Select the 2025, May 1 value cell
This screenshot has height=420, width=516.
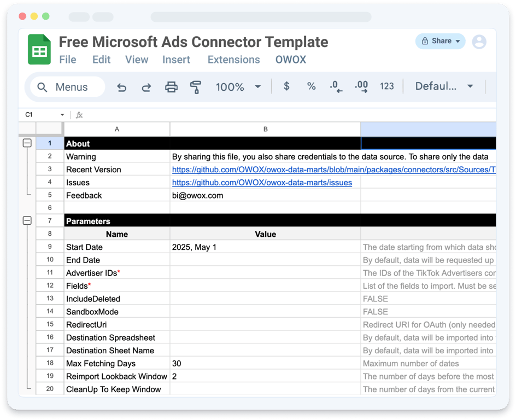coord(265,247)
